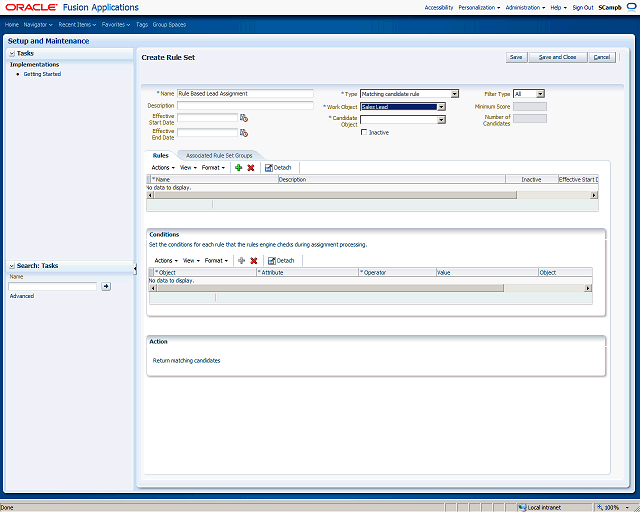Open the Candidate Object dropdown
640x512 pixels.
tap(441, 120)
